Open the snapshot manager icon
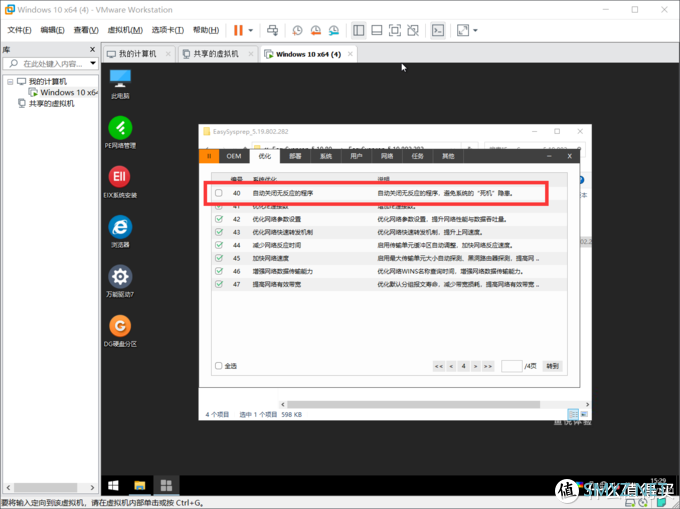This screenshot has width=680, height=509. [x=333, y=30]
